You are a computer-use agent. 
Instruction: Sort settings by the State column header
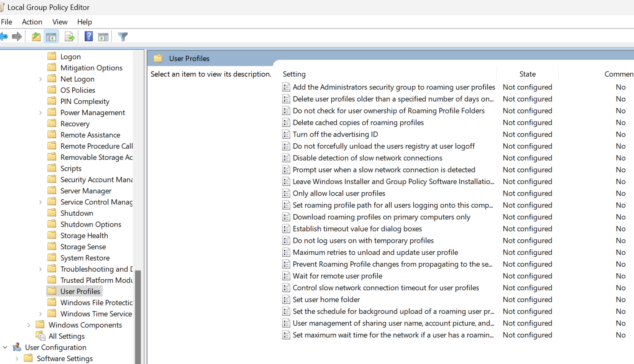click(x=527, y=74)
